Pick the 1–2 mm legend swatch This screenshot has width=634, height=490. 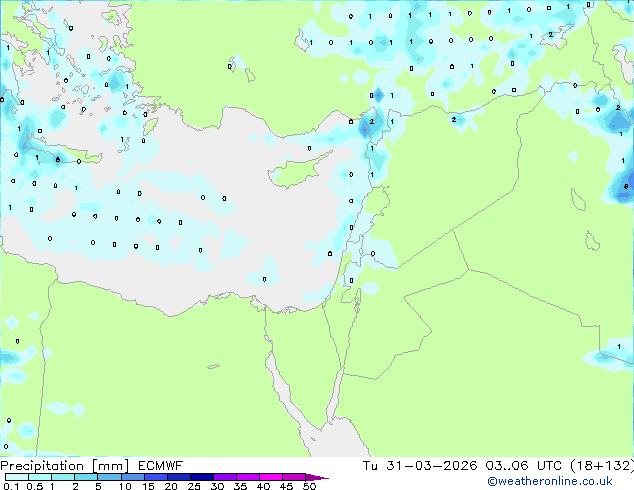(63, 477)
